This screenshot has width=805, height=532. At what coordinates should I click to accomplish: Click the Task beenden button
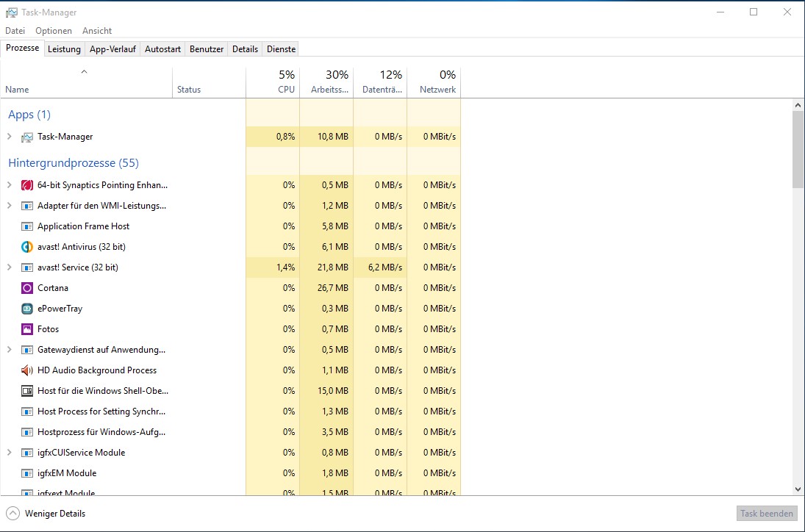click(x=767, y=513)
